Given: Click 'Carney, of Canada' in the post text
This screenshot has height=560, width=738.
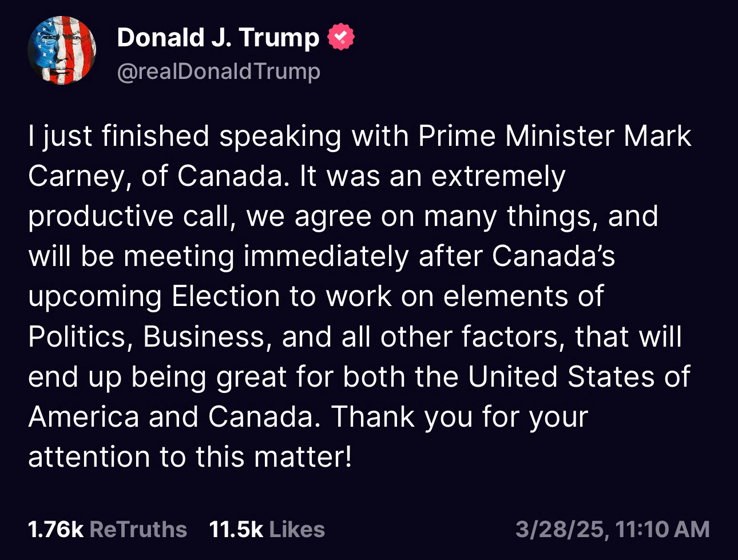Looking at the screenshot, I should click(x=156, y=176).
